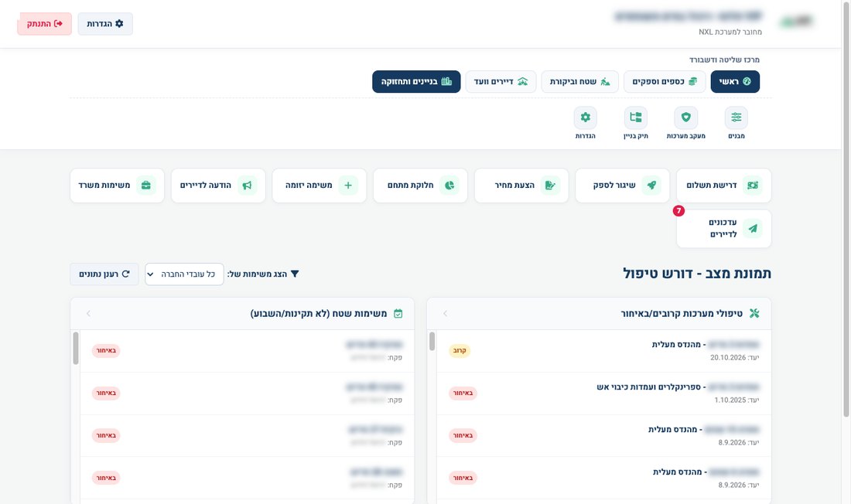The height and width of the screenshot is (504, 851).
Task: Click the הודעה לדיירים megaphone icon
Action: pos(247,185)
